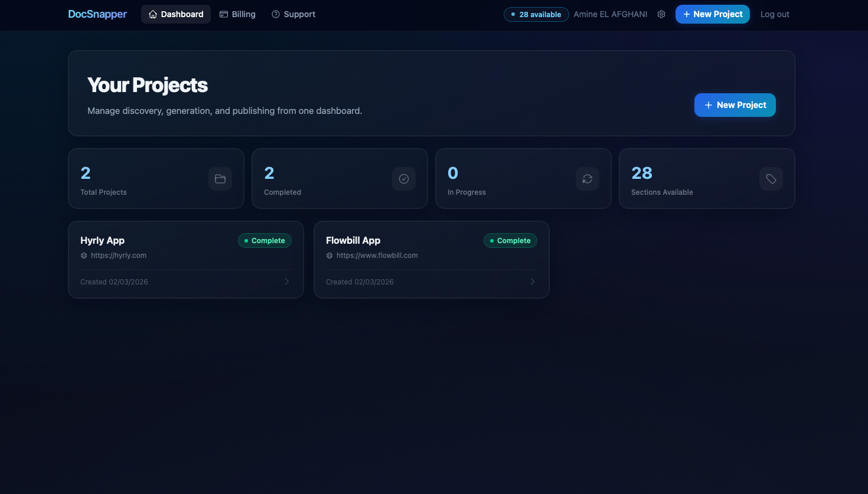Click the globe icon beside hyrly.com
Viewport: 868px width, 494px height.
coord(83,255)
